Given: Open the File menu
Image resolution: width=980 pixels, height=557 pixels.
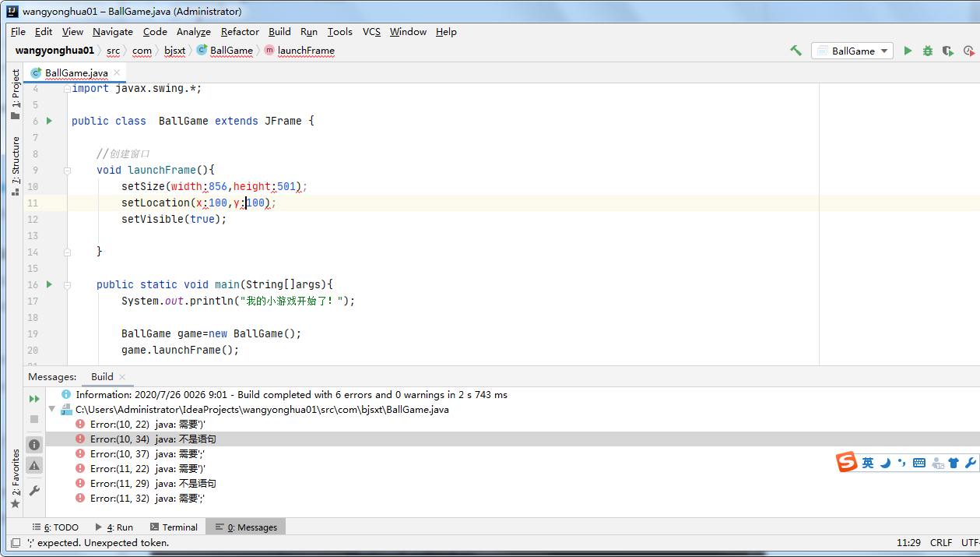Looking at the screenshot, I should point(19,32).
